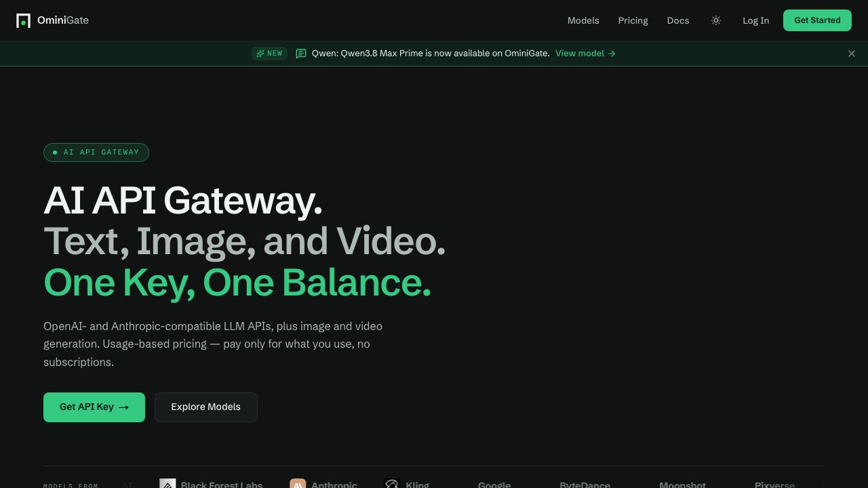Screen dimensions: 868x488
Task: Click the Get API Key button
Action: click(94, 407)
